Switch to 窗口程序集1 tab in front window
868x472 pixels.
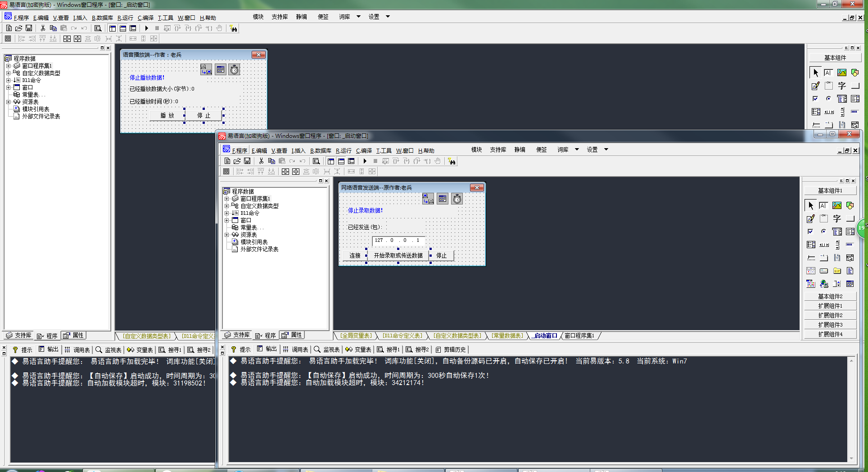pyautogui.click(x=579, y=336)
